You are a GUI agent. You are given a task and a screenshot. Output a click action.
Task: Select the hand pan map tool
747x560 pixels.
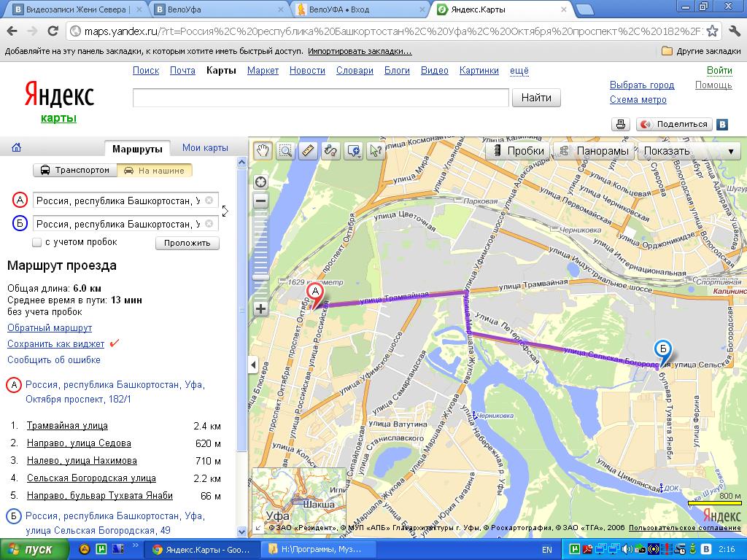coord(263,151)
